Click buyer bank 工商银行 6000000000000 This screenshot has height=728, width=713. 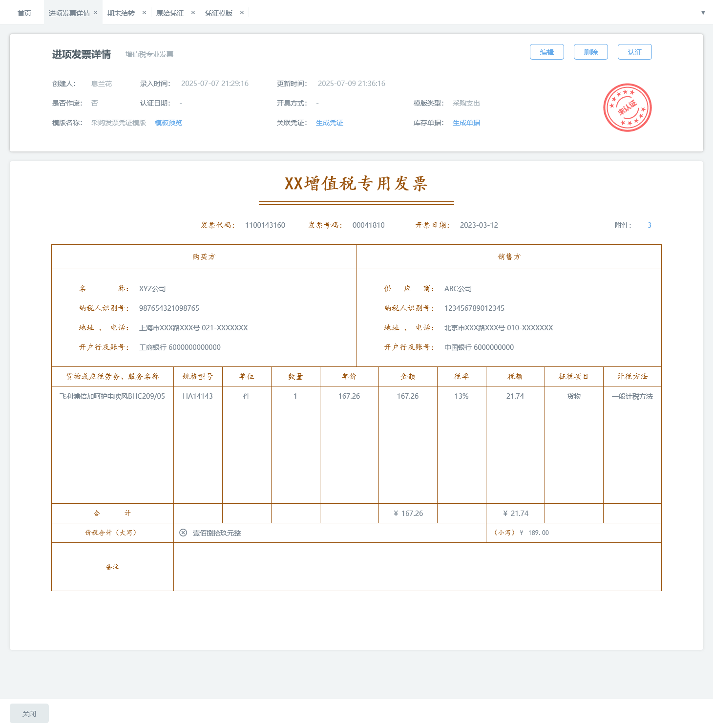tap(180, 347)
